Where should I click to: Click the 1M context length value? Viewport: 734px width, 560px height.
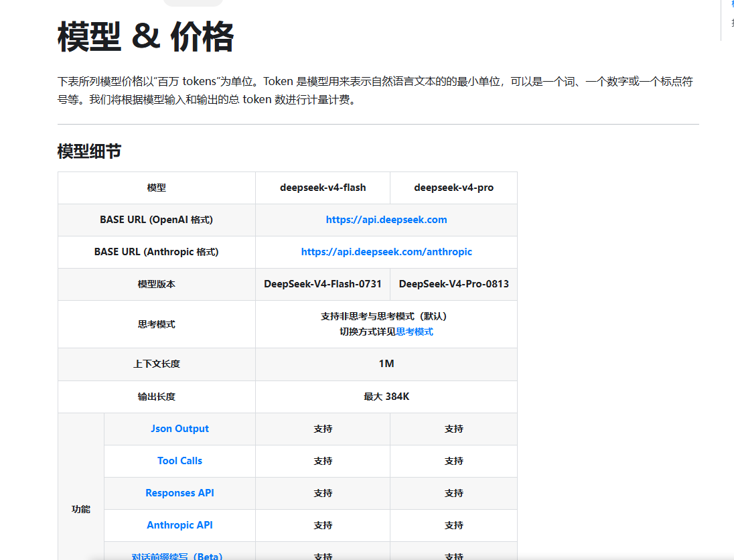(x=386, y=364)
